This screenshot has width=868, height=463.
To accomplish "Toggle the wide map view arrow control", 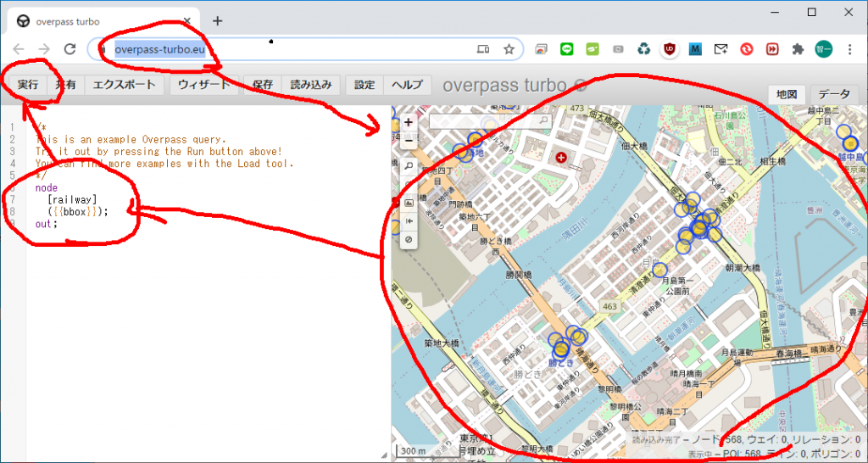I will pyautogui.click(x=409, y=221).
